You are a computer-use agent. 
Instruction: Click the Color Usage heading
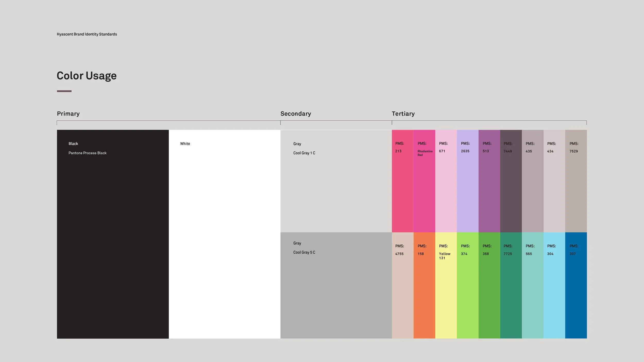click(x=87, y=76)
